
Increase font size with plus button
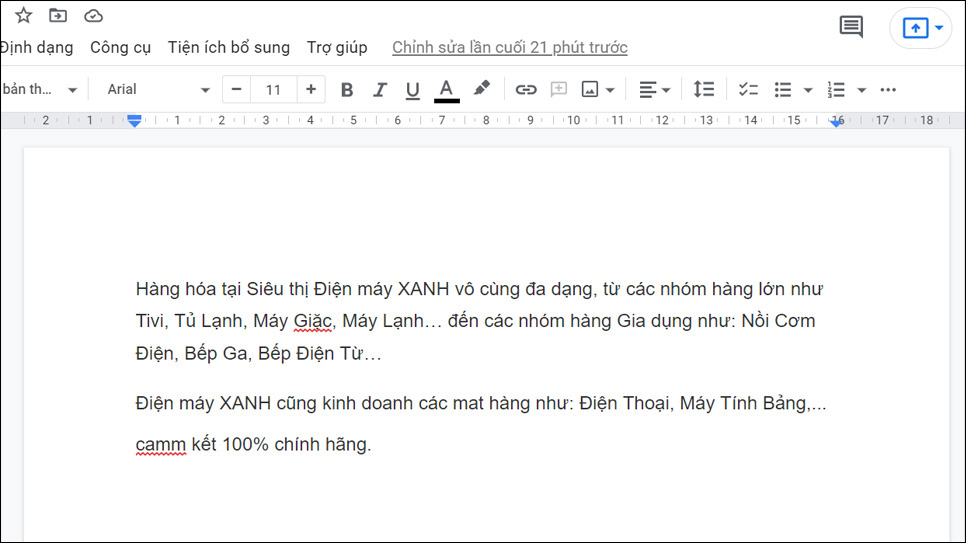tap(311, 90)
